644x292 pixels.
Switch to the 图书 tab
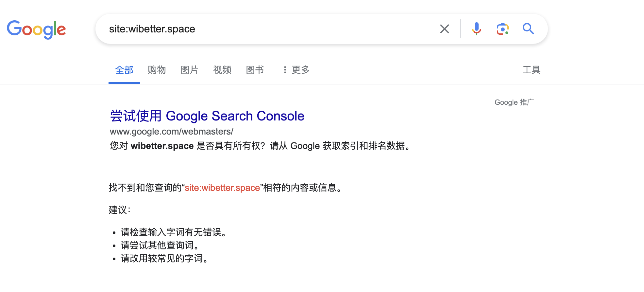tap(255, 70)
